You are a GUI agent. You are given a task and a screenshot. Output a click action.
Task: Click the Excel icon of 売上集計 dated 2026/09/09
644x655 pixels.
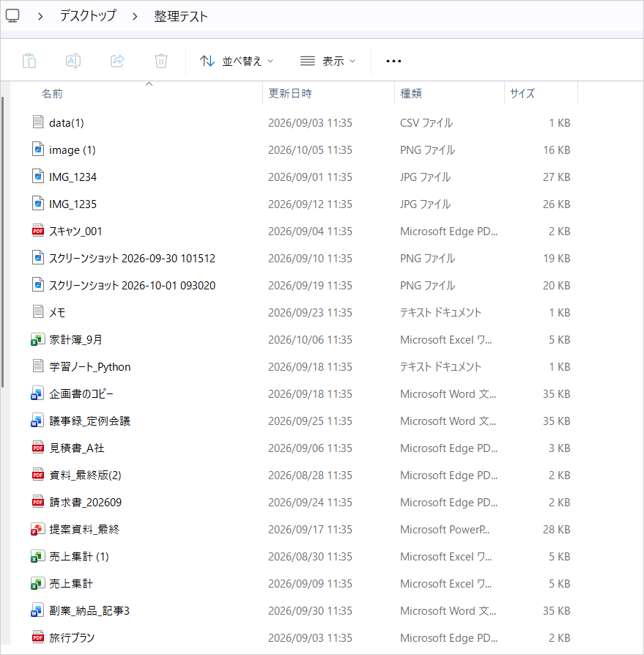pos(37,584)
